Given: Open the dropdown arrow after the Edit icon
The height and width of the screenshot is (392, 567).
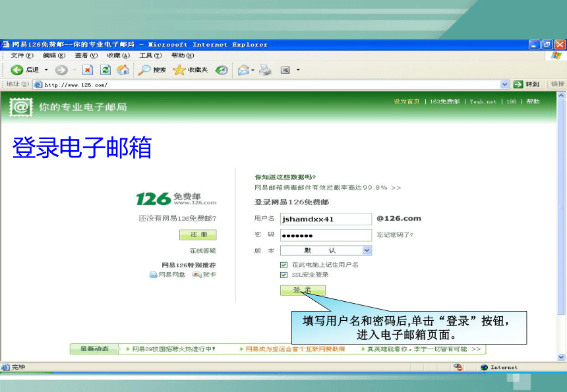Looking at the screenshot, I should point(298,70).
